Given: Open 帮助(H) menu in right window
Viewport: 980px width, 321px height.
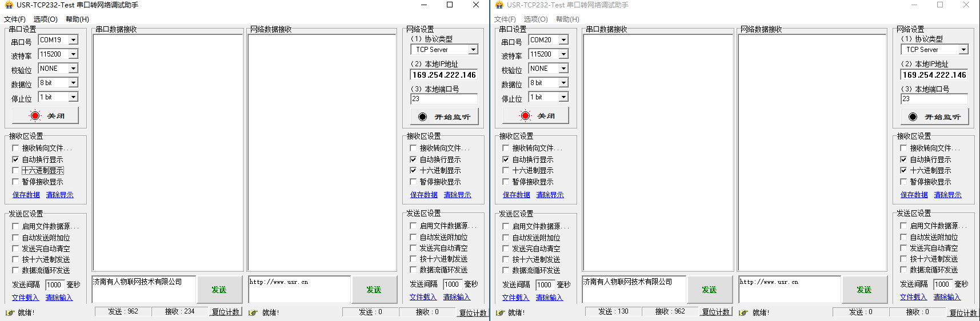Looking at the screenshot, I should point(567,19).
